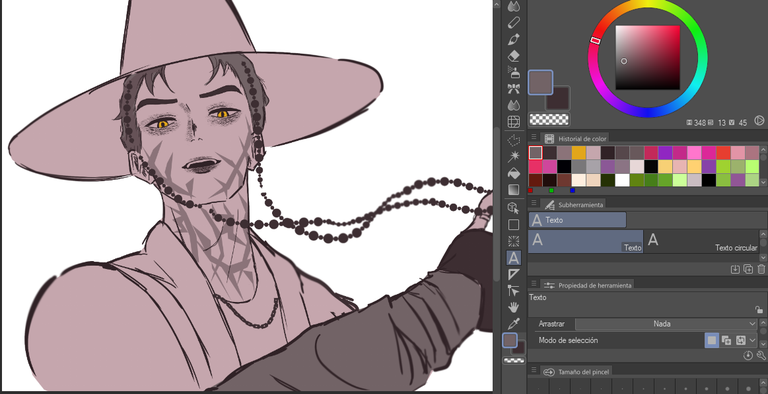This screenshot has height=394, width=768.
Task: Click the trash icon in Subherramienta panel
Action: 761,269
